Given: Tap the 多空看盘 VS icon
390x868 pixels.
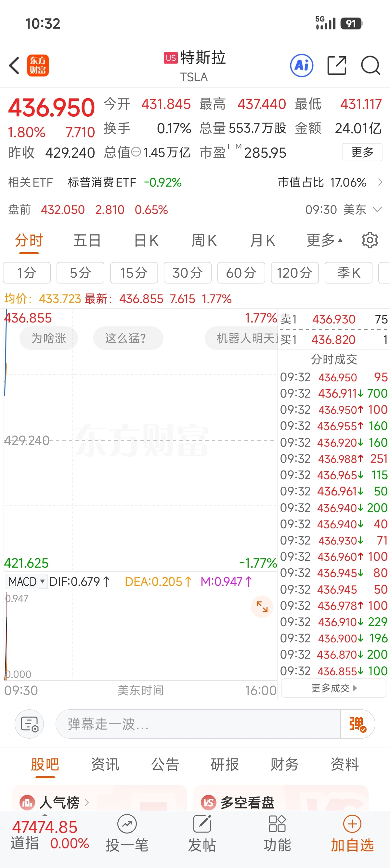Looking at the screenshot, I should pos(208,803).
